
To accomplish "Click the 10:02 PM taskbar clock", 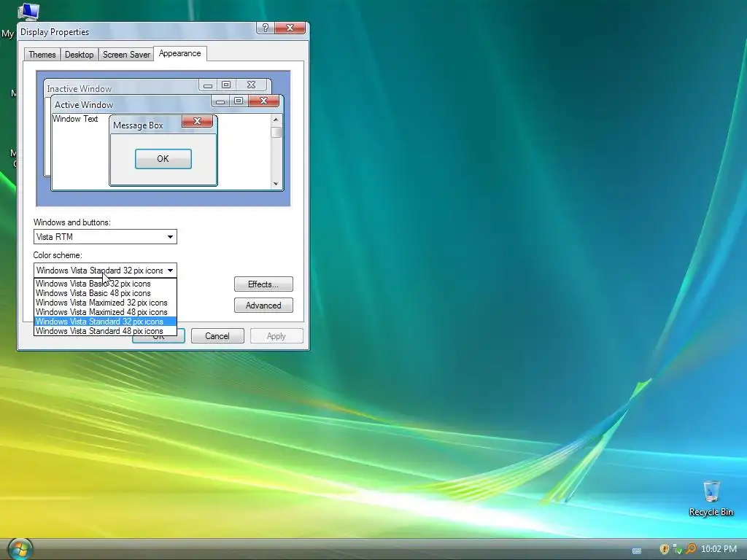I will tap(719, 549).
